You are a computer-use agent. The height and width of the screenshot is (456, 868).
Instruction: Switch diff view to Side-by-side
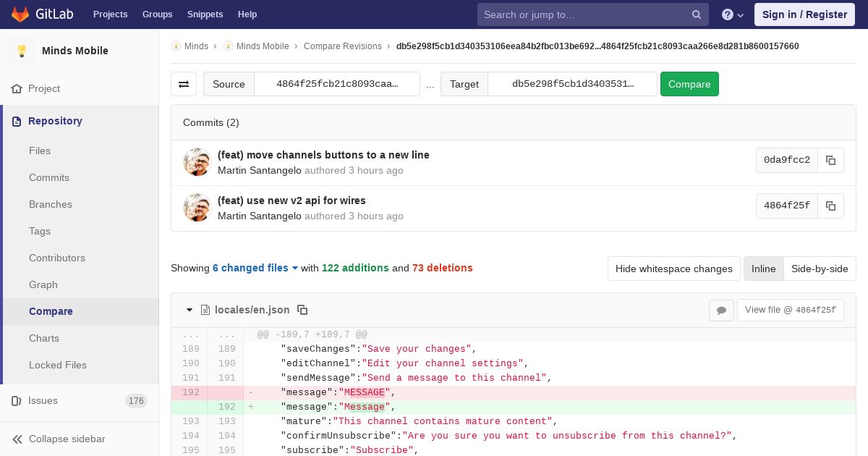(820, 269)
